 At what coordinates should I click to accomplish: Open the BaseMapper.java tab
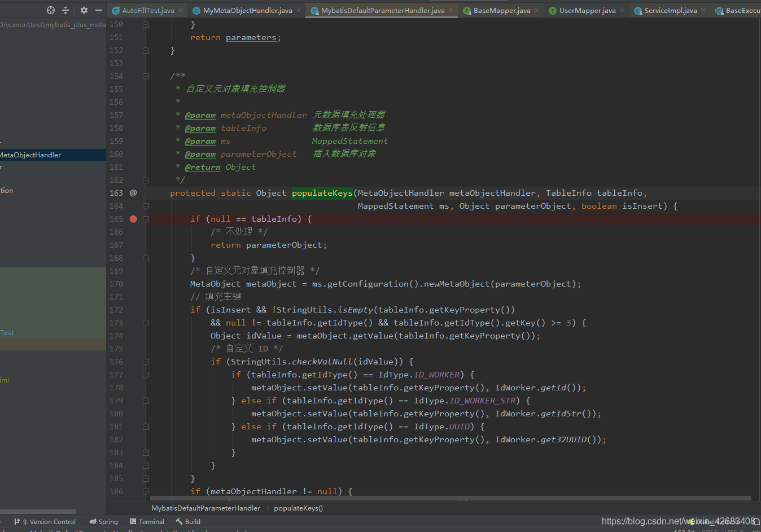pyautogui.click(x=502, y=10)
